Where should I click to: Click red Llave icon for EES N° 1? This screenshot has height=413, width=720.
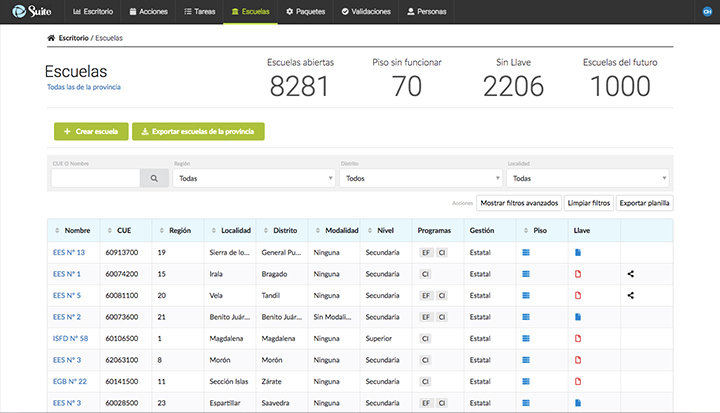578,273
